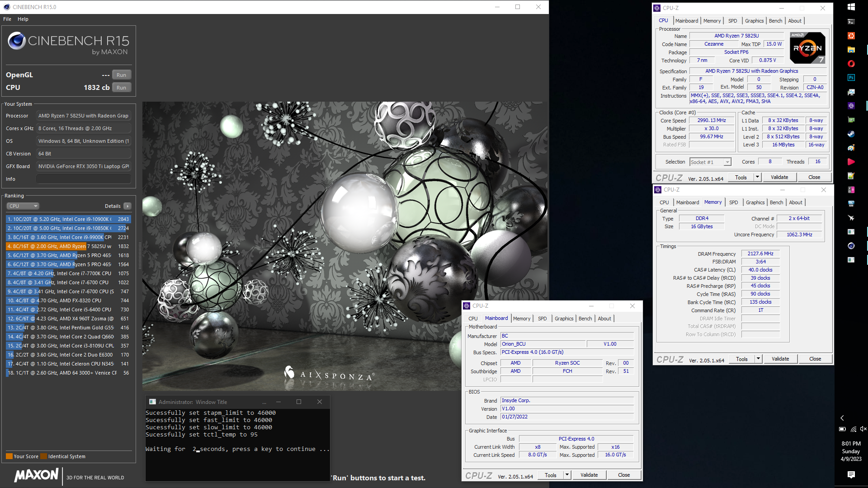
Task: Click BIOS date value 01/27/2022
Action: coord(567,417)
